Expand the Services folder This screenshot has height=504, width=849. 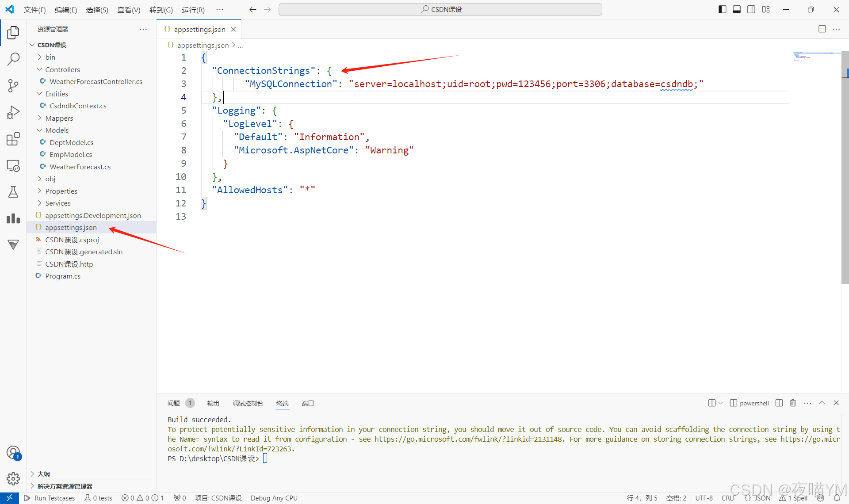(x=91, y=203)
